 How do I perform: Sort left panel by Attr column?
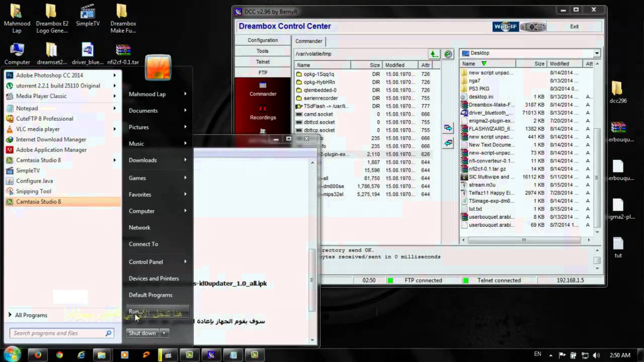(x=425, y=65)
